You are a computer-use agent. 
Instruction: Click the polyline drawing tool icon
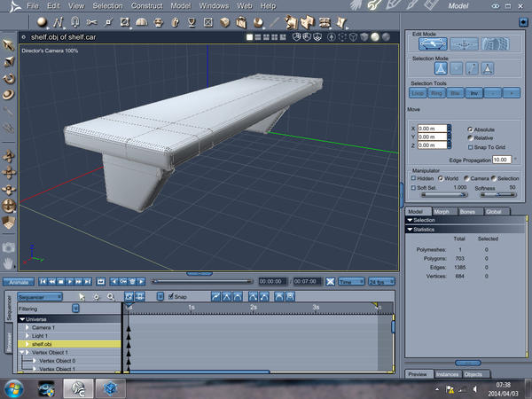(x=56, y=21)
